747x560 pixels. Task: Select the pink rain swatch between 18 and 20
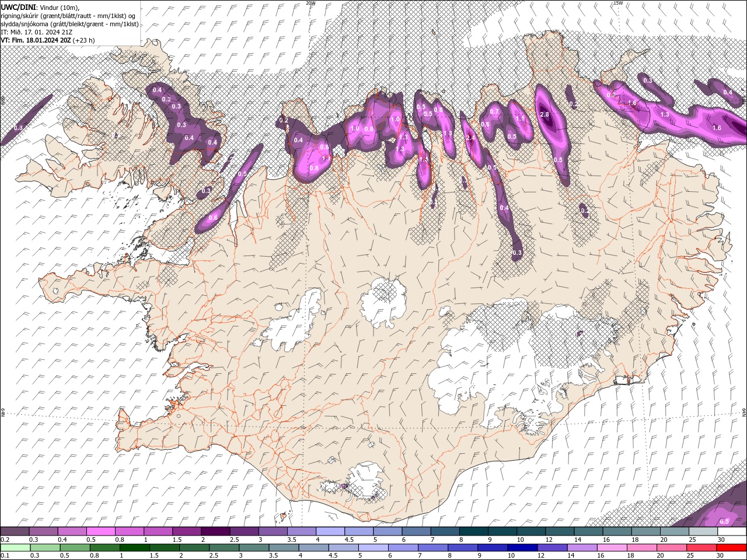pyautogui.click(x=641, y=548)
